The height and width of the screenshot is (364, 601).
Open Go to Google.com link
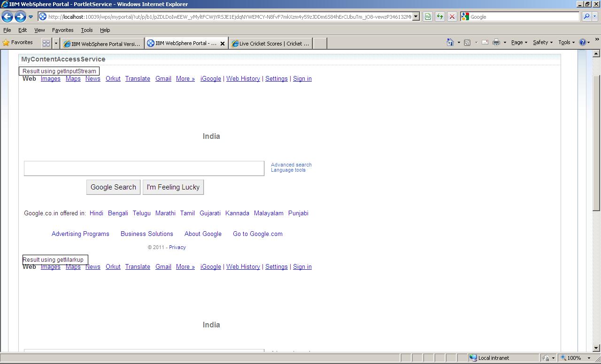click(258, 234)
